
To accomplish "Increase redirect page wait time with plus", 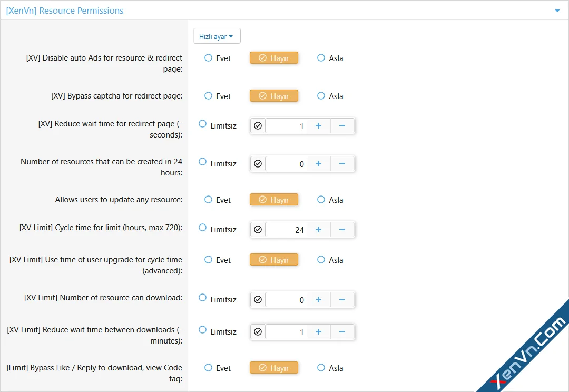I will (318, 126).
